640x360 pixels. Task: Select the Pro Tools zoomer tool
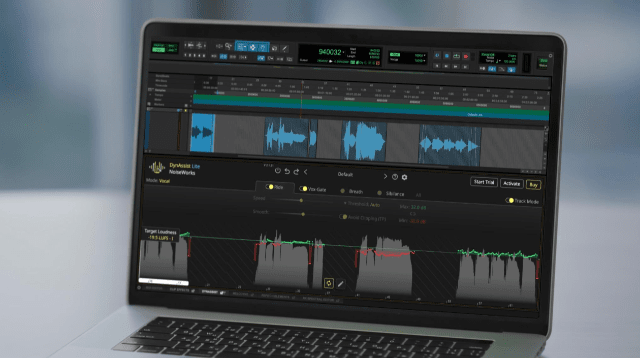pos(228,47)
